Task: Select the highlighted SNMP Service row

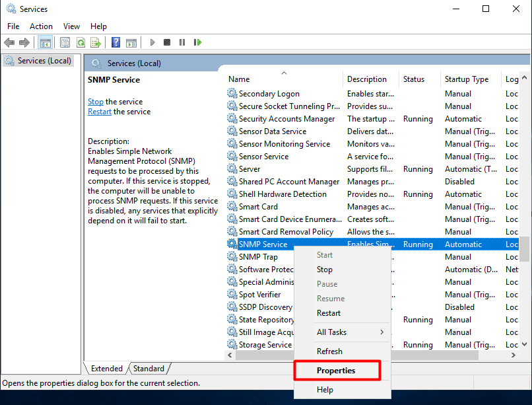Action: point(372,244)
